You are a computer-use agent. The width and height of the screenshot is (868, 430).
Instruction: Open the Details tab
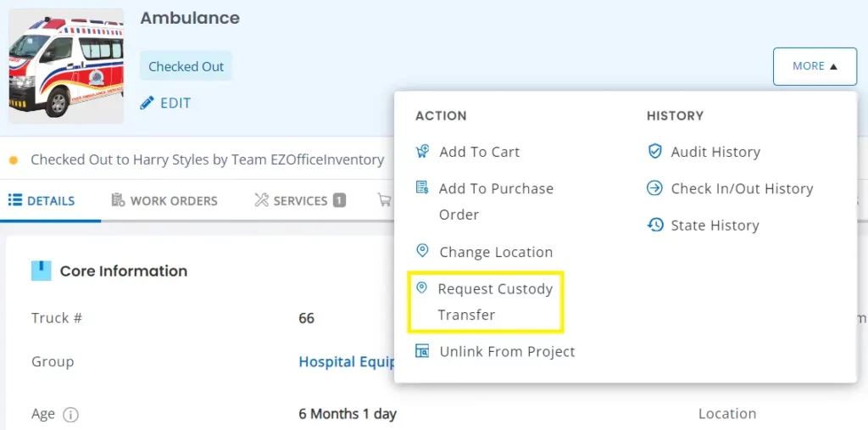click(x=42, y=201)
